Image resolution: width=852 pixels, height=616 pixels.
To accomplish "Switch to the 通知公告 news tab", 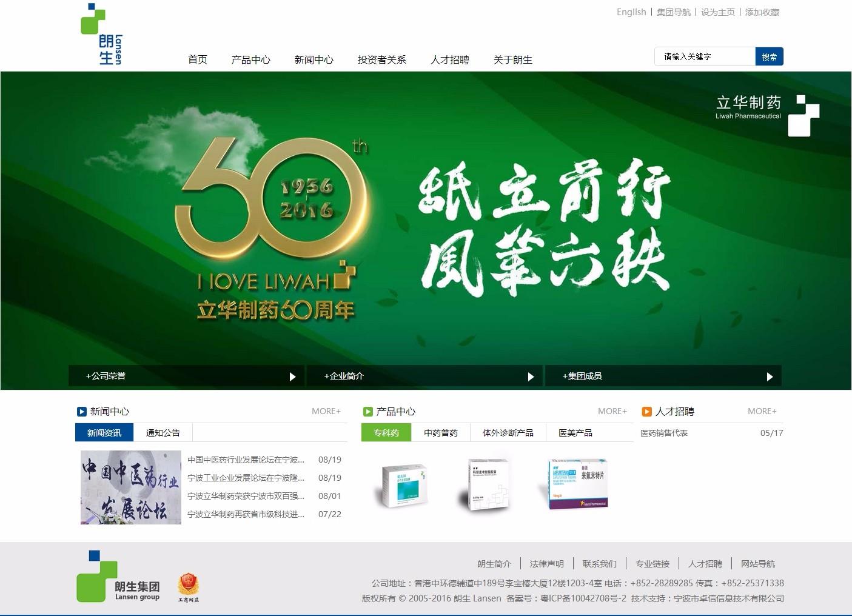I will pos(163,433).
